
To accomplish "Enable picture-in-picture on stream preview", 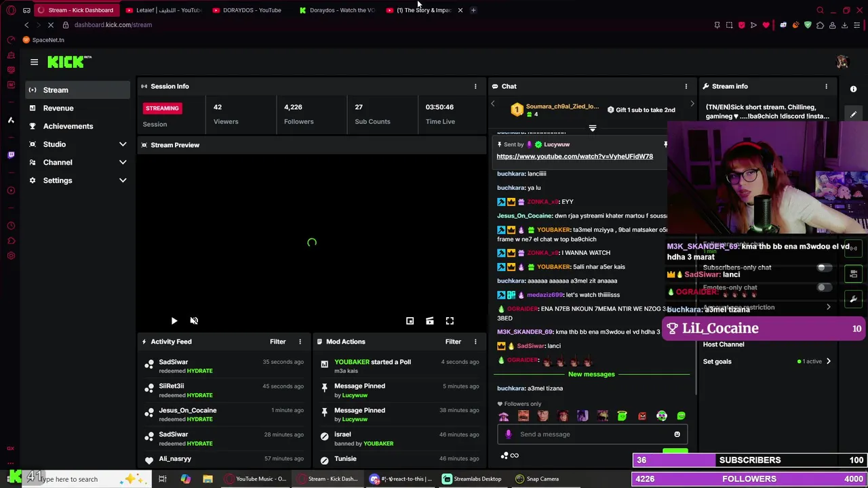I will [410, 321].
